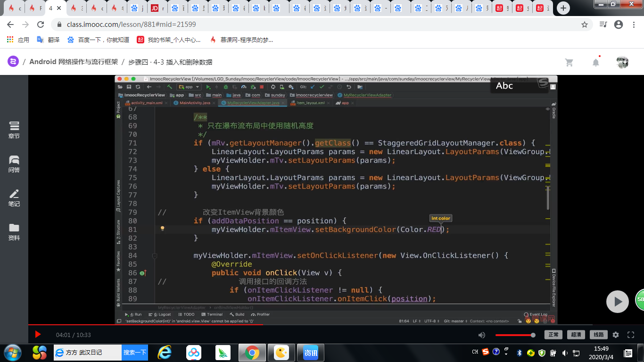Open Chrome three-dot menu
The height and width of the screenshot is (362, 644).
point(634,25)
